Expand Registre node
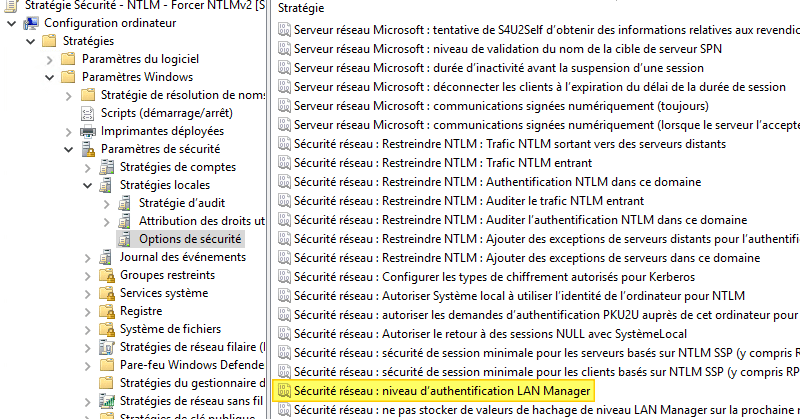Viewport: 800px width, 419px height. tap(87, 311)
